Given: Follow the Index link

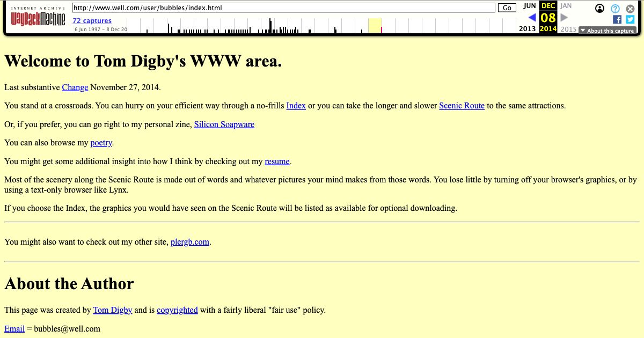Looking at the screenshot, I should pyautogui.click(x=296, y=106).
